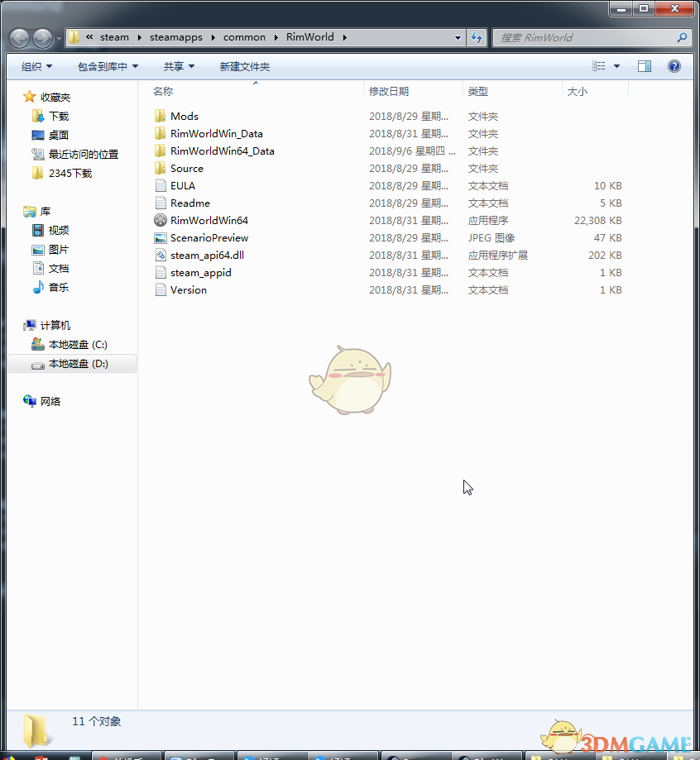Open the 图片 (Pictures) library
The image size is (700, 760).
[x=50, y=250]
